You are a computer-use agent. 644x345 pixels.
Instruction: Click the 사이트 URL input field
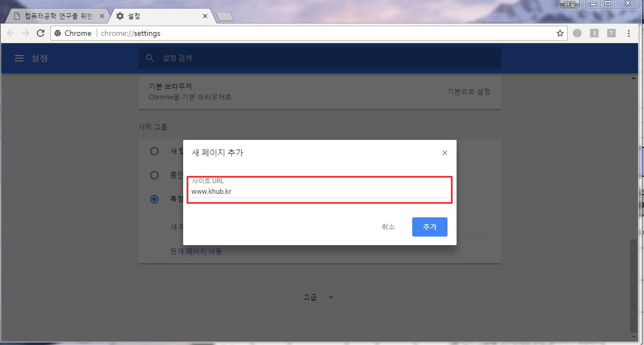coord(319,192)
